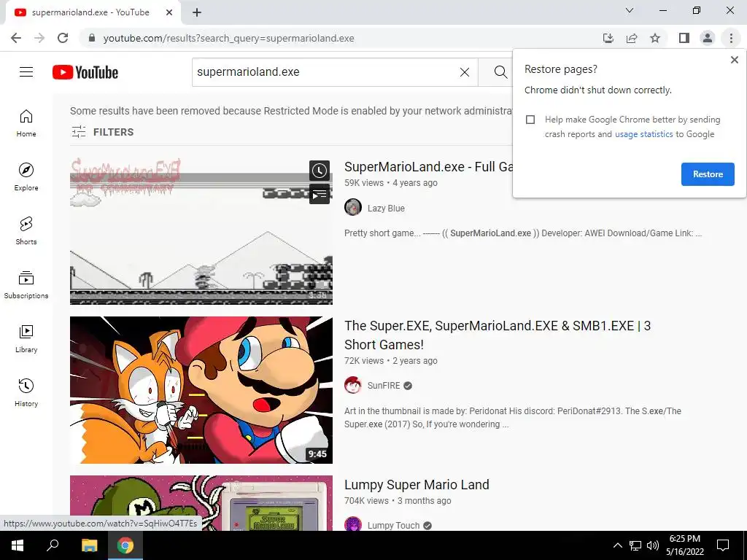Viewport: 747px width, 560px height.
Task: Open Chrome three-dot menu
Action: point(731,38)
